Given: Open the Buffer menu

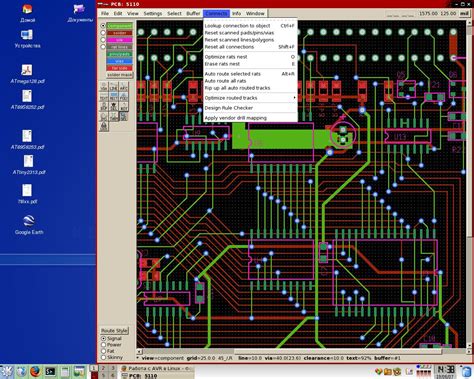Looking at the screenshot, I should coord(193,13).
